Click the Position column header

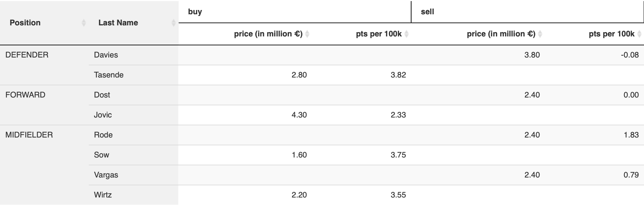pyautogui.click(x=25, y=23)
